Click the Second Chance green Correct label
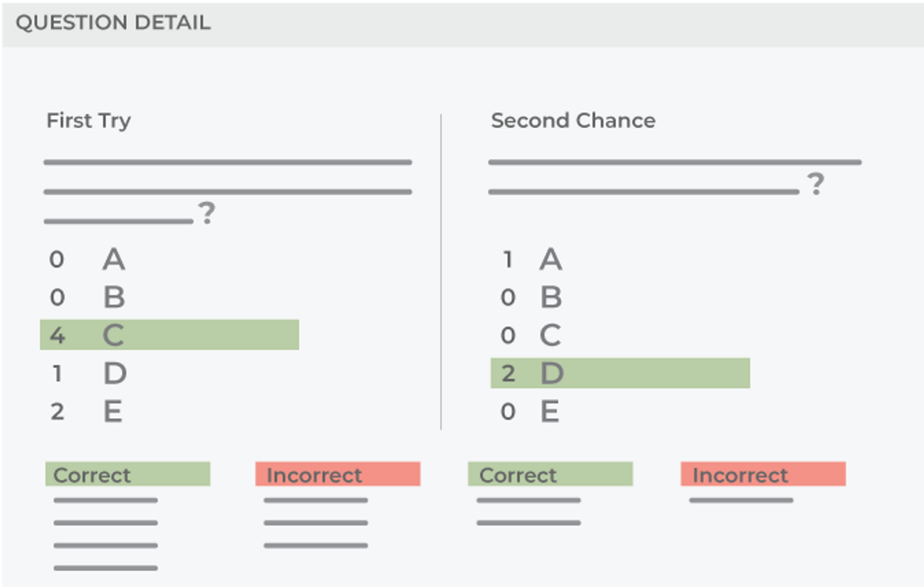The width and height of the screenshot is (924, 587). pos(550,474)
